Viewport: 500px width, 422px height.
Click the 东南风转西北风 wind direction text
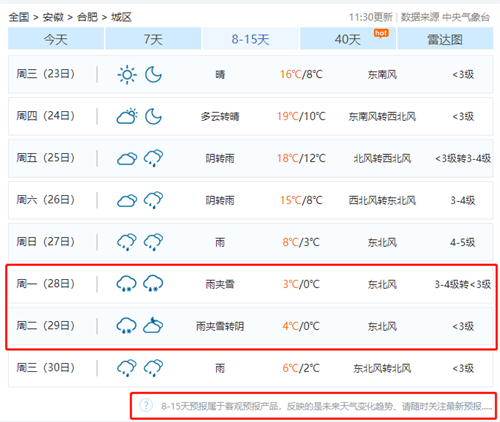click(382, 116)
